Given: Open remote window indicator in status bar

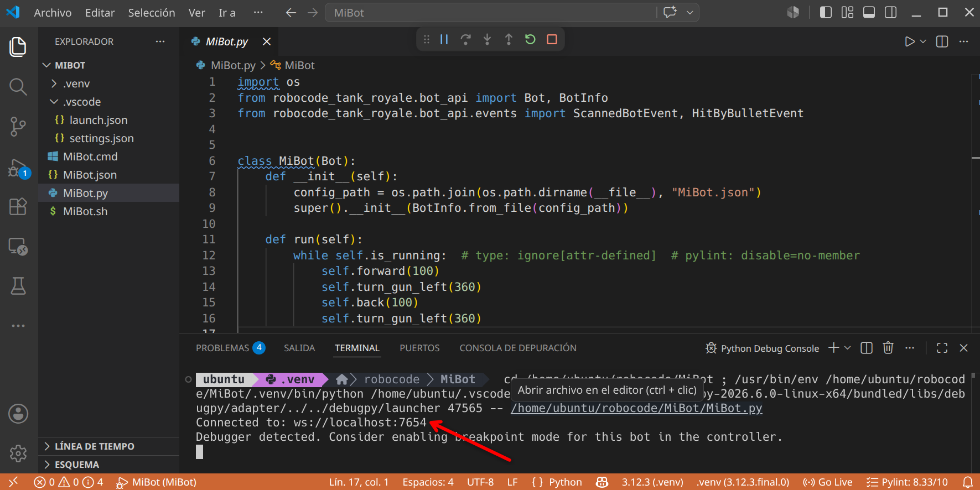Looking at the screenshot, I should coord(13,482).
